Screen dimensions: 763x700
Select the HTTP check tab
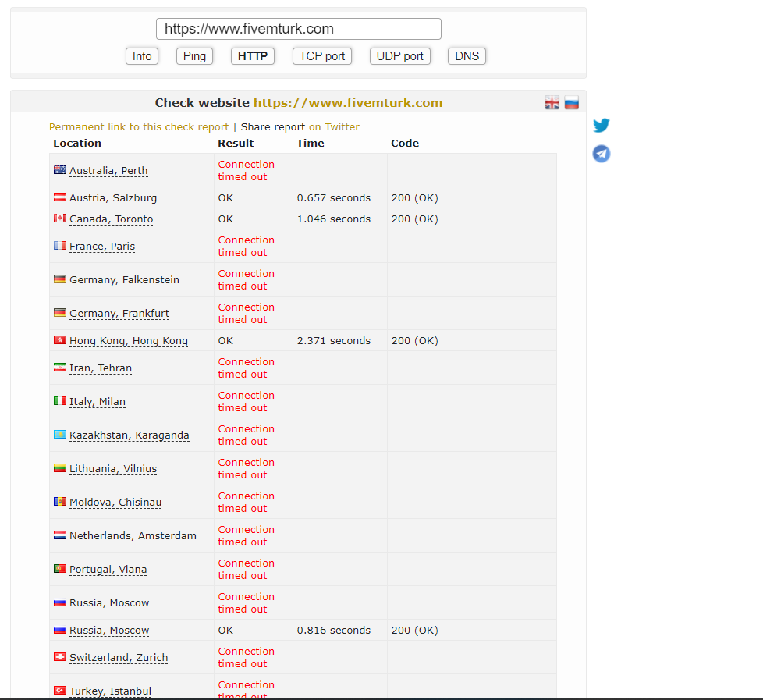pyautogui.click(x=253, y=56)
